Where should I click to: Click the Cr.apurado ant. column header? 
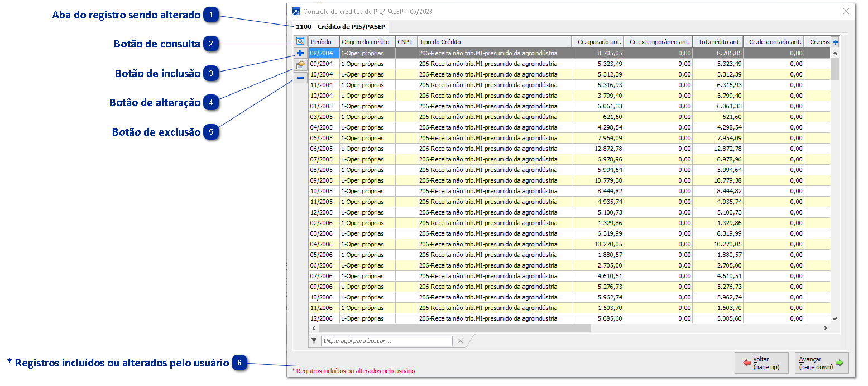(x=598, y=42)
